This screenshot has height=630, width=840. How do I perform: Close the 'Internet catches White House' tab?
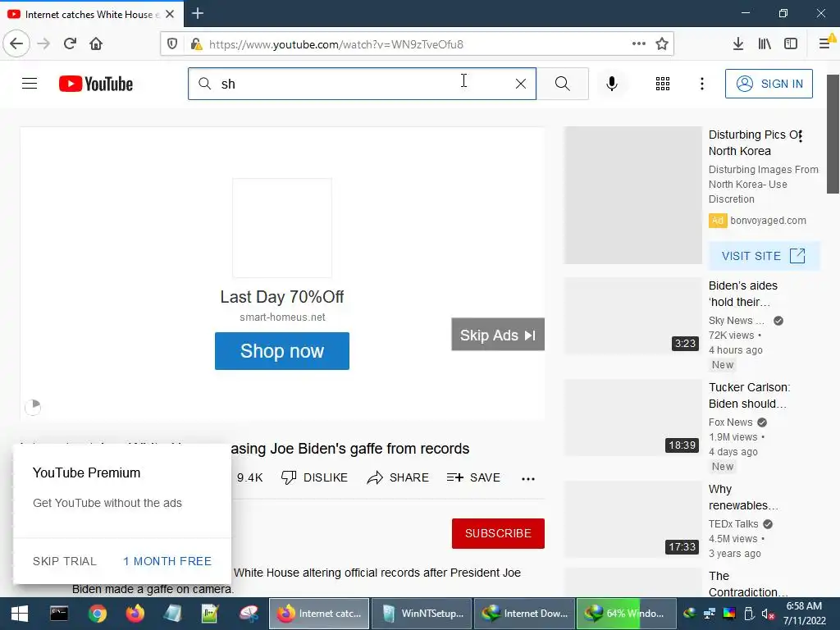[170, 14]
